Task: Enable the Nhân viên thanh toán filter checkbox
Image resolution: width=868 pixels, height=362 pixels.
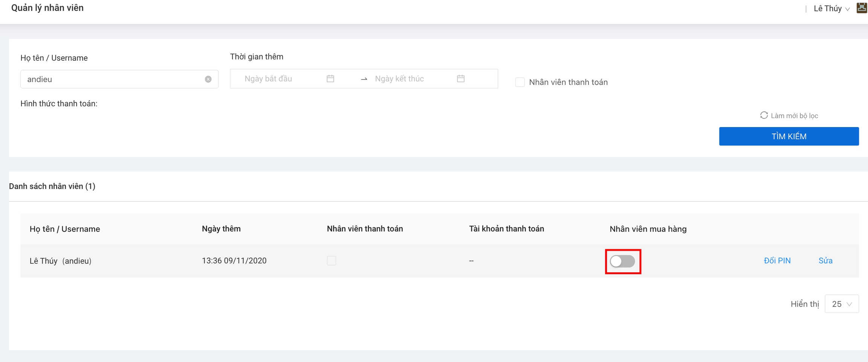Action: pos(520,82)
